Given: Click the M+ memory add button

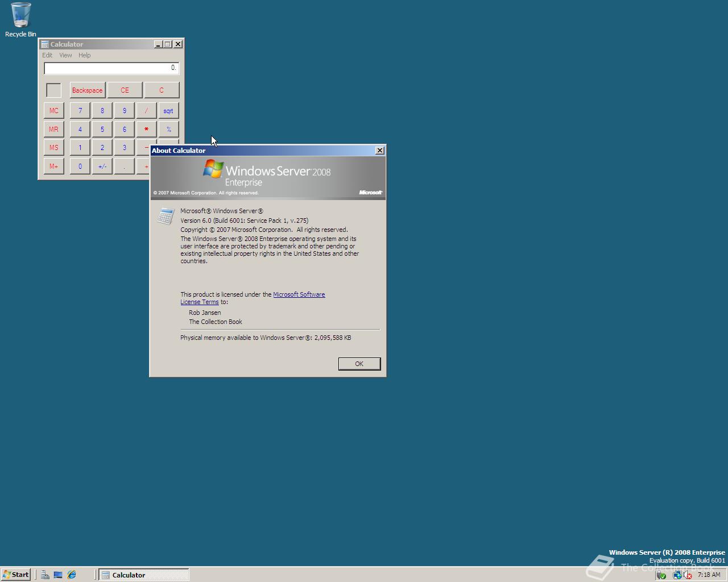Looking at the screenshot, I should point(53,166).
